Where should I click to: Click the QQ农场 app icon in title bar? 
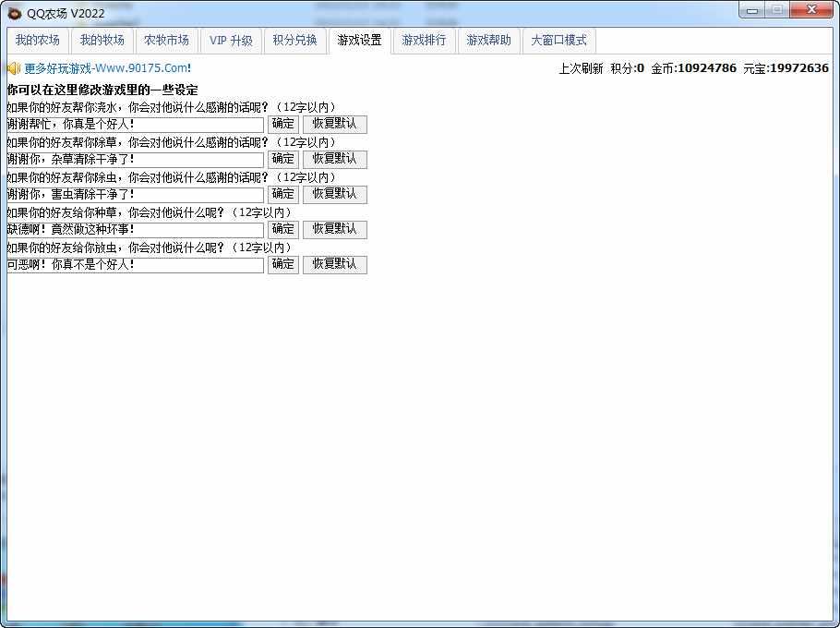point(14,12)
